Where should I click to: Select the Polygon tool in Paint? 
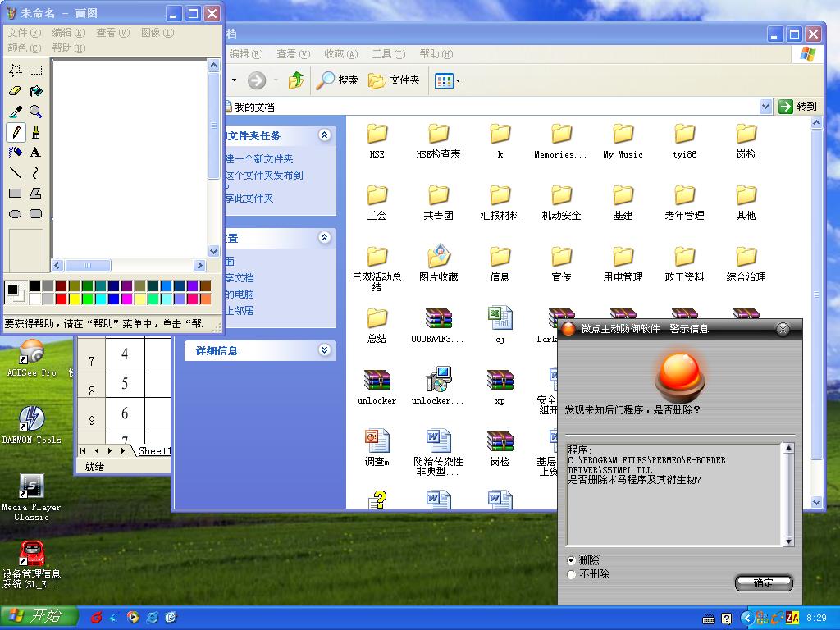pos(36,194)
